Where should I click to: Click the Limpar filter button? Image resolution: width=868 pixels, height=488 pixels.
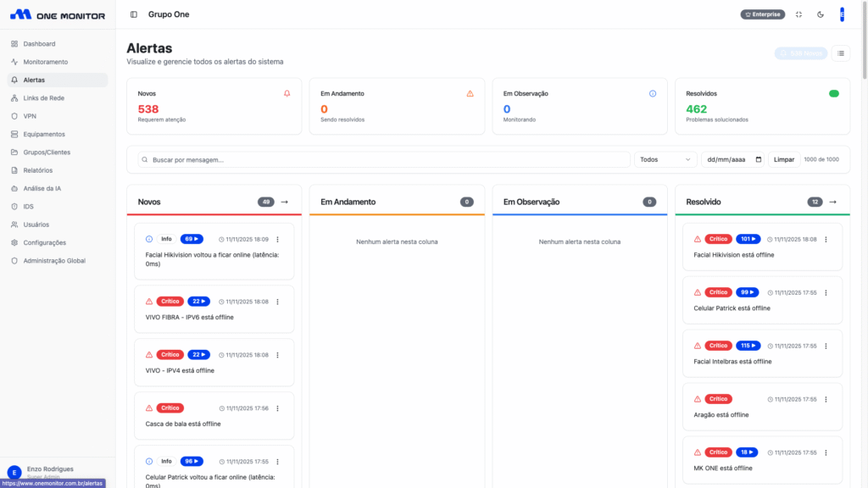click(x=784, y=159)
